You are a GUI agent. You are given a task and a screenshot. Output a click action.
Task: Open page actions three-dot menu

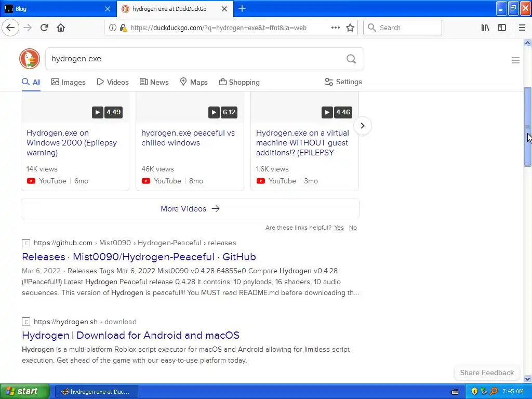[x=335, y=28]
